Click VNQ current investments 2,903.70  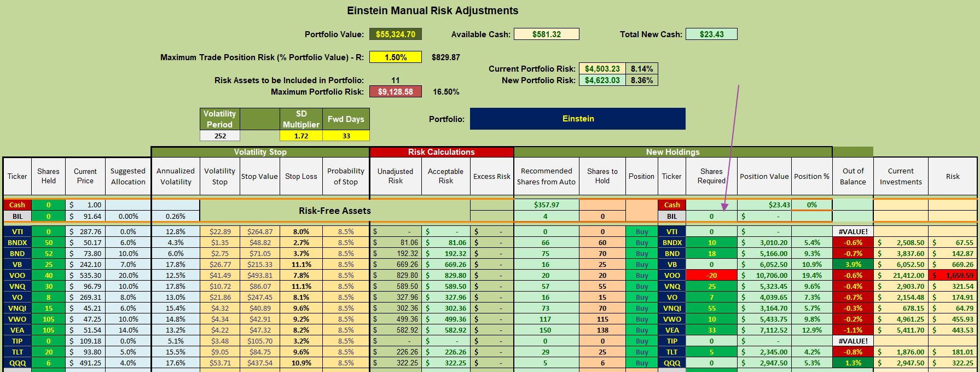[901, 286]
